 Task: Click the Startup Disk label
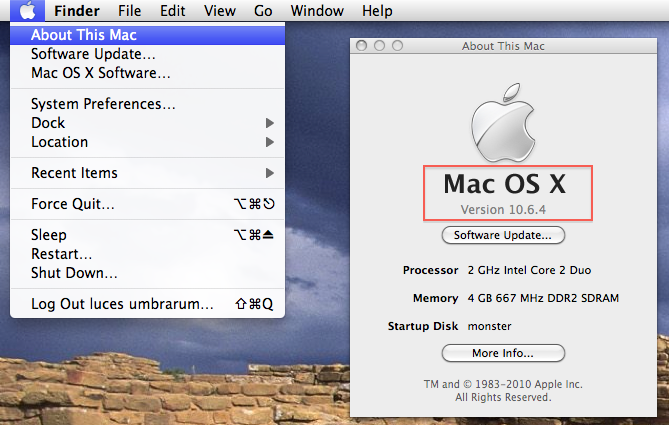[423, 326]
